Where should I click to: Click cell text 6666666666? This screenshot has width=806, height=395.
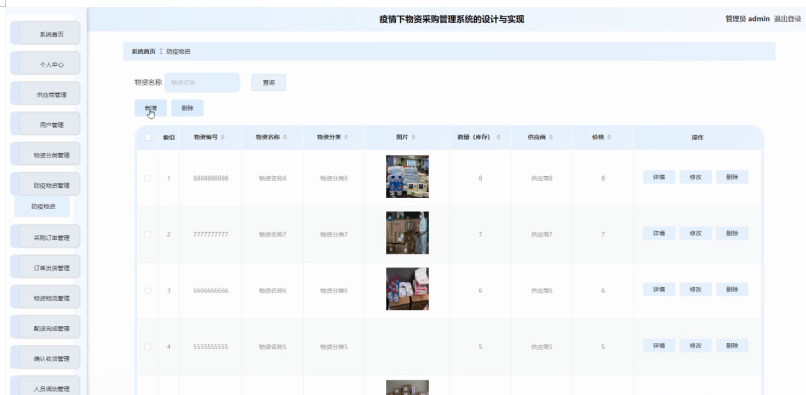click(211, 291)
